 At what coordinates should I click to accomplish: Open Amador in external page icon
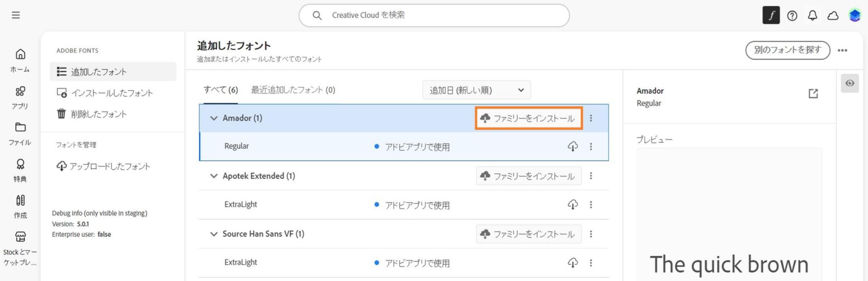tap(813, 94)
